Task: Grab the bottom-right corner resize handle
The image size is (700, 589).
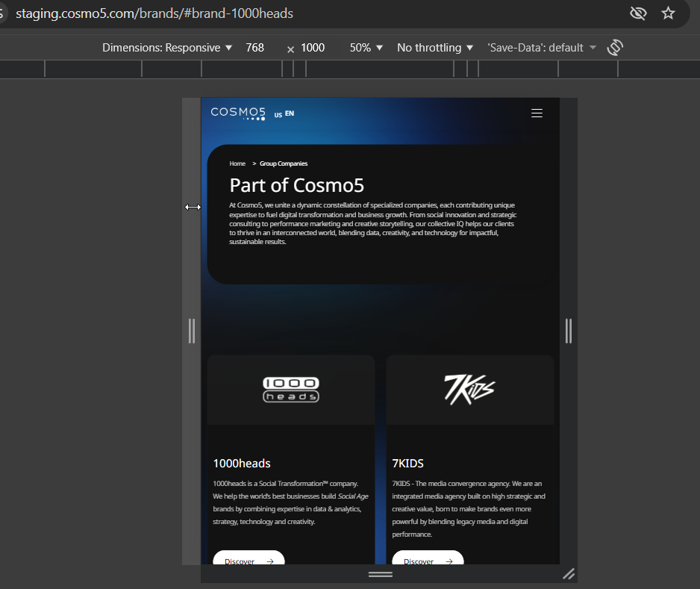Action: [x=569, y=574]
